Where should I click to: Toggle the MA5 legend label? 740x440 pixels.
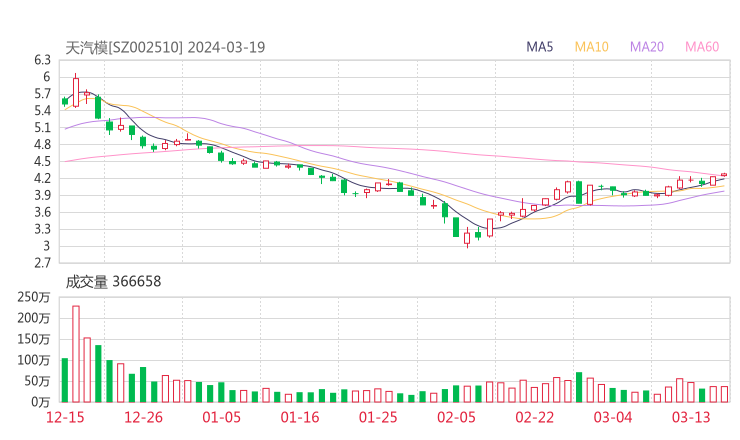pos(540,47)
